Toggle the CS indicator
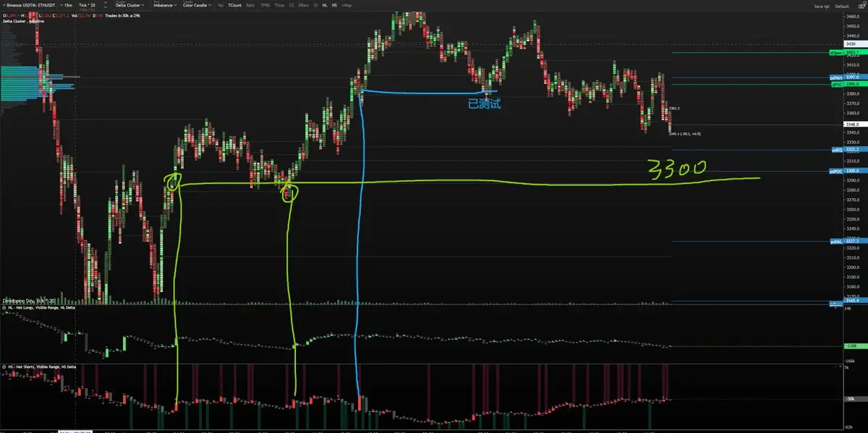 tap(292, 5)
